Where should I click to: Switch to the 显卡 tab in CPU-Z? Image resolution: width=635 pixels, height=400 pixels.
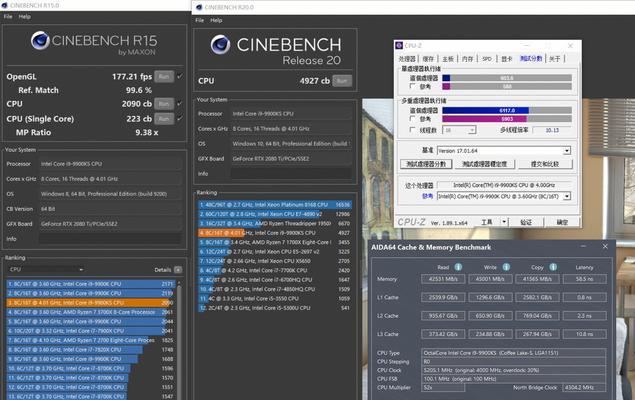click(x=507, y=59)
